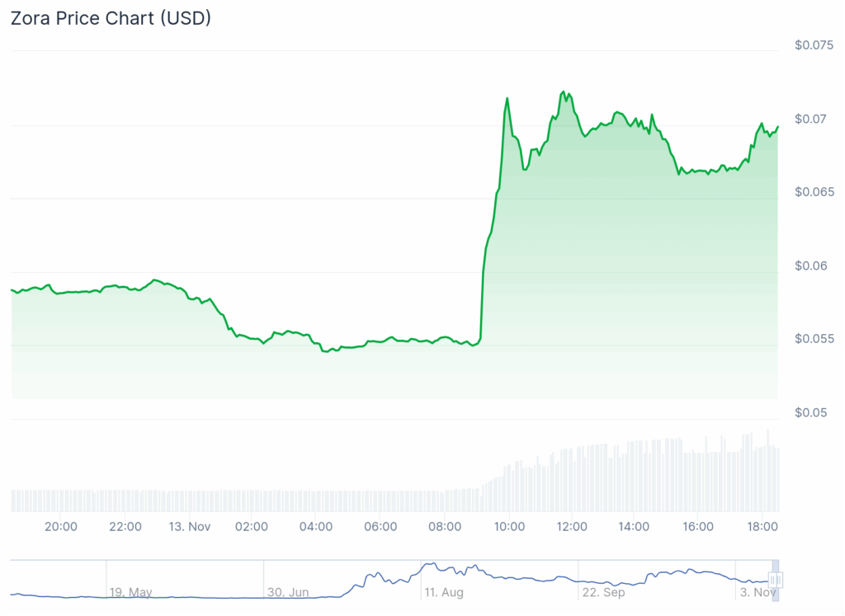Click the 30. Jun navigator label

pyautogui.click(x=286, y=592)
